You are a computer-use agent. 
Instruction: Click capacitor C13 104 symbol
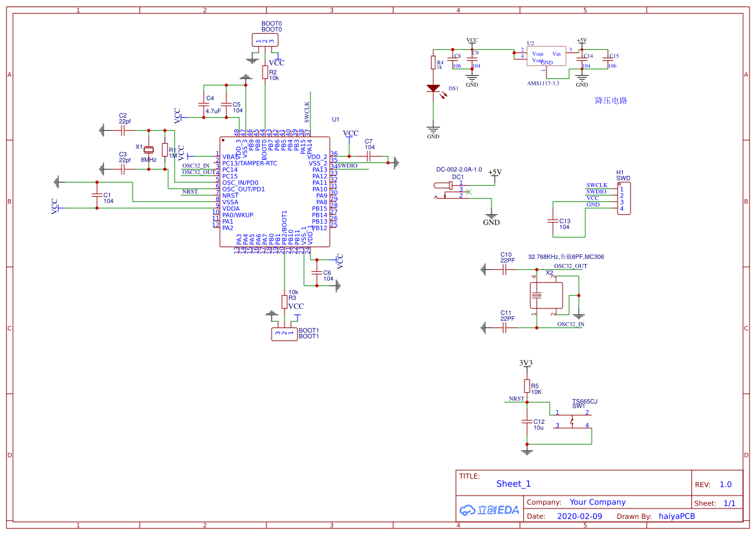tap(552, 221)
